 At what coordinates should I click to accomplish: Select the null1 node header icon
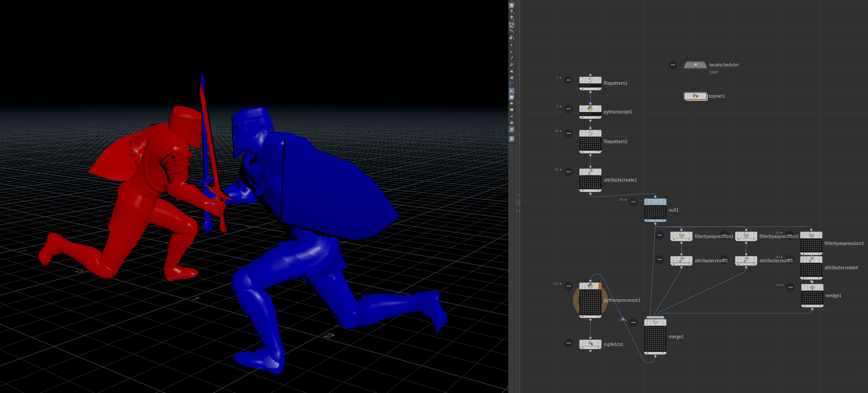click(655, 202)
